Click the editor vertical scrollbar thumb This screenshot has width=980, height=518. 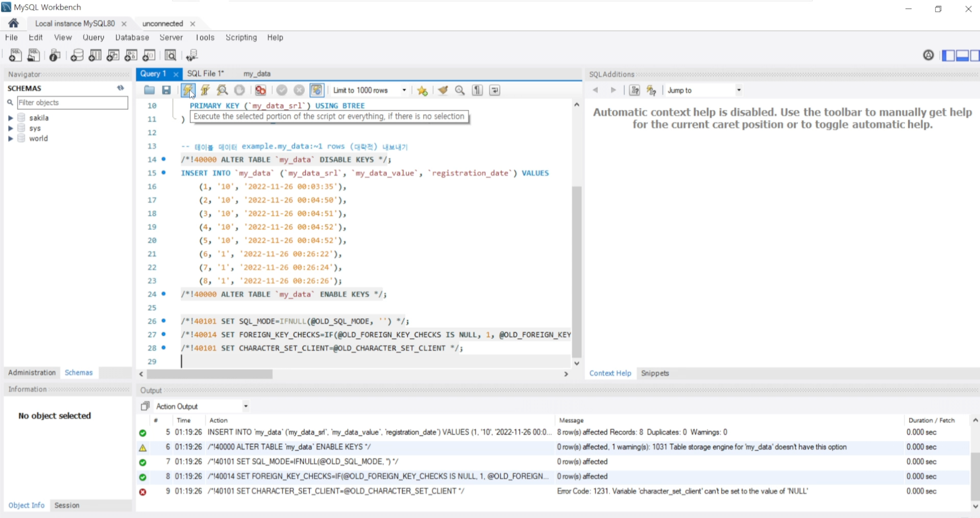pos(577,272)
